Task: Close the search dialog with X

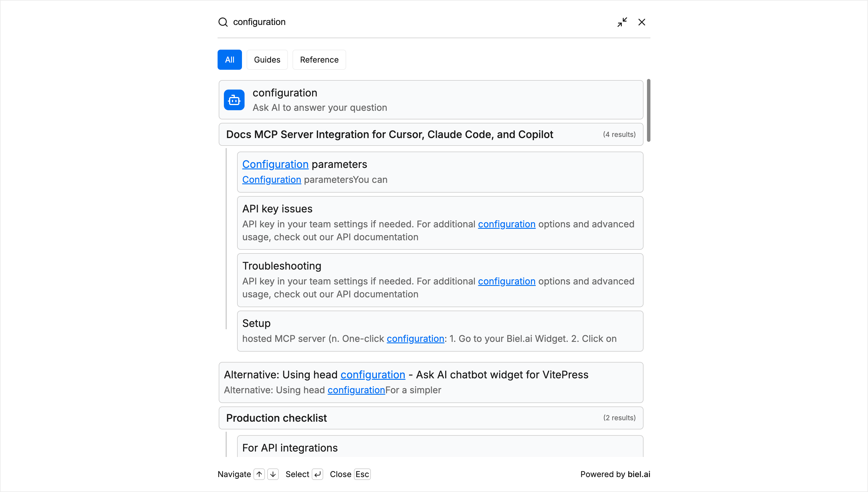Action: point(641,22)
